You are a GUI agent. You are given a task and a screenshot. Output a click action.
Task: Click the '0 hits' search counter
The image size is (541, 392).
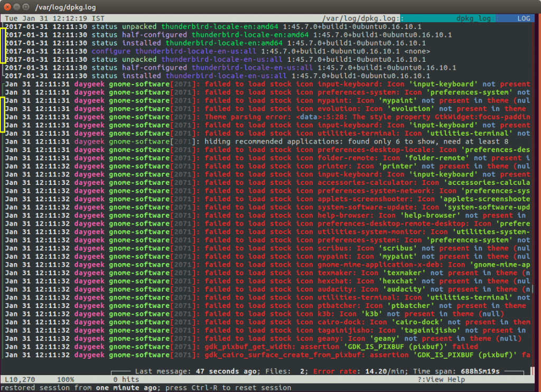point(126,379)
